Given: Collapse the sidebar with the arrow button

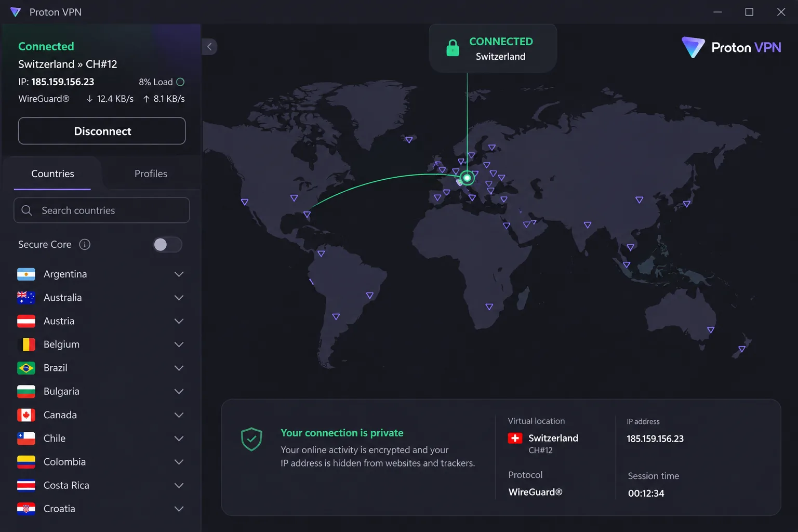Looking at the screenshot, I should [209, 47].
